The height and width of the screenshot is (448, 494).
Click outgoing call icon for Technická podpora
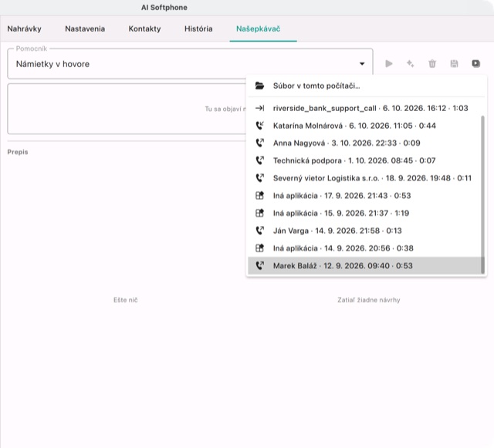click(259, 160)
